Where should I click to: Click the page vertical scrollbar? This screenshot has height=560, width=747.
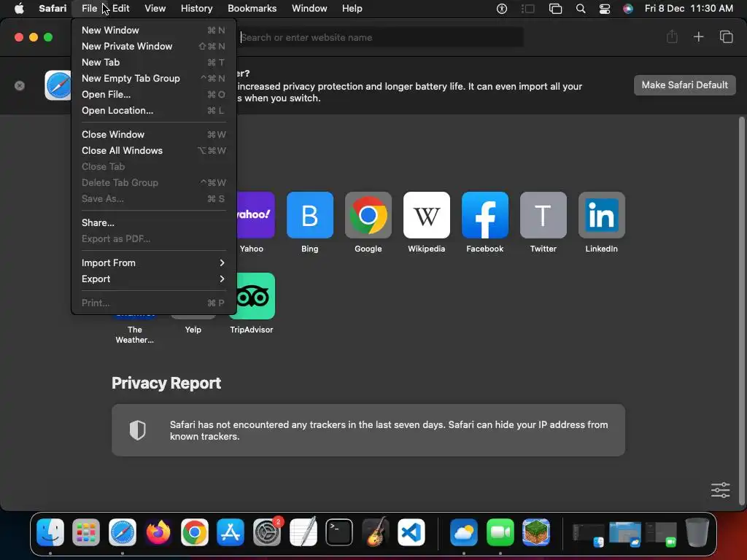tap(741, 311)
